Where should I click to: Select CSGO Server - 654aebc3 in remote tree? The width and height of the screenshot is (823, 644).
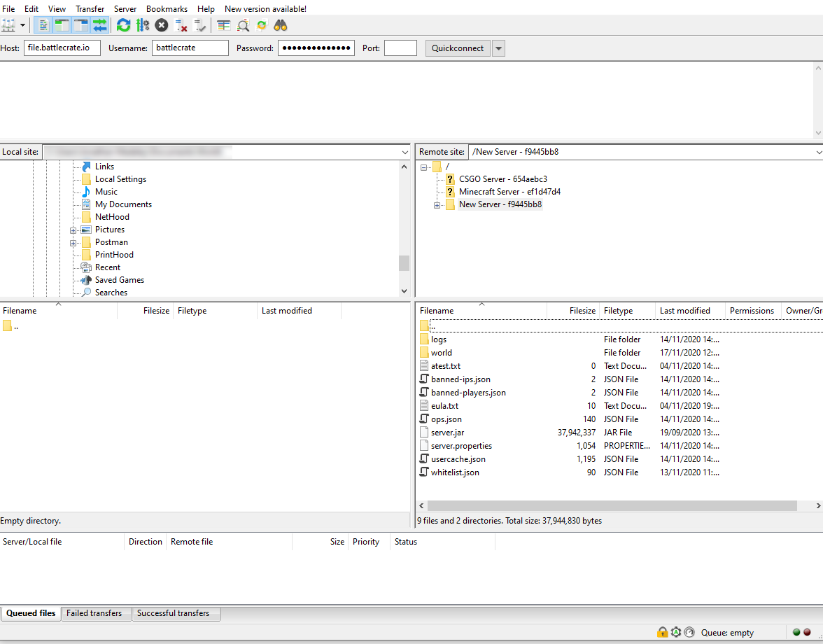pos(502,179)
